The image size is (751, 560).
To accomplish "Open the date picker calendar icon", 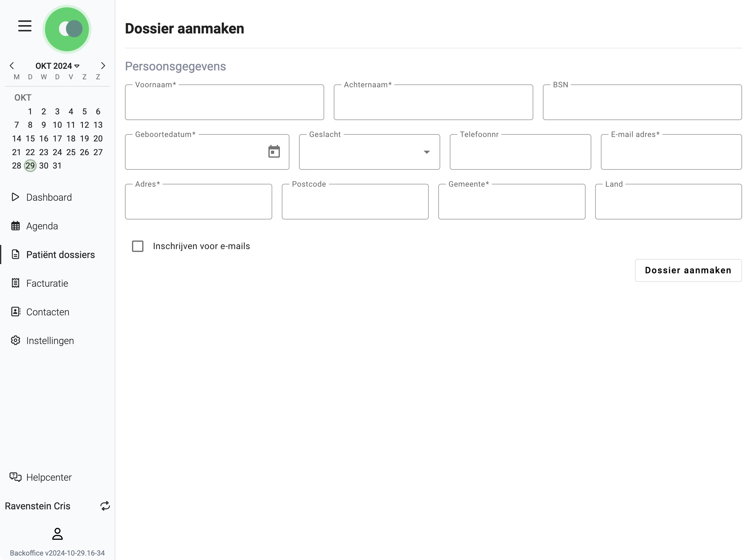I will click(x=274, y=152).
